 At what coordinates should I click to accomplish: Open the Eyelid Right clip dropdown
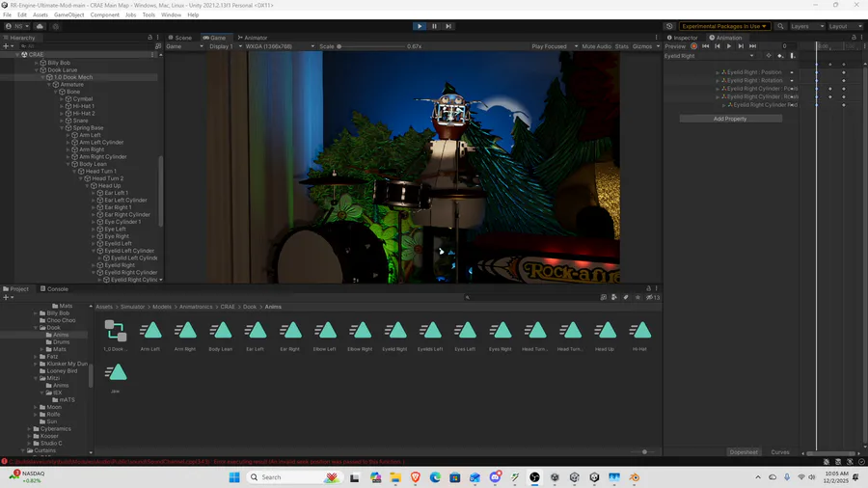point(710,56)
